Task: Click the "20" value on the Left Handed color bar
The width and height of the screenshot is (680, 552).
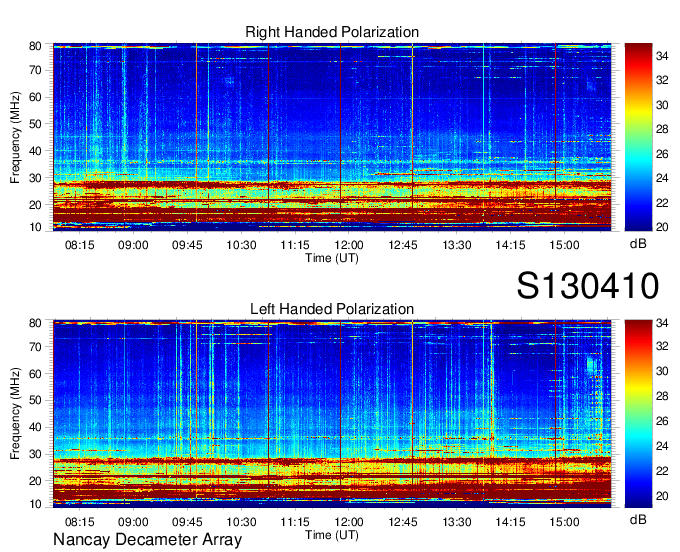Action: pyautogui.click(x=662, y=496)
